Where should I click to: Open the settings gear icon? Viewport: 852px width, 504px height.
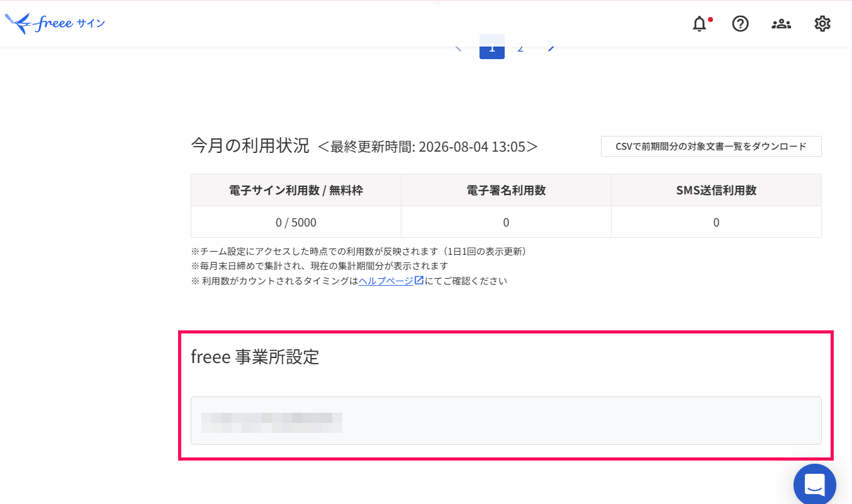[822, 24]
